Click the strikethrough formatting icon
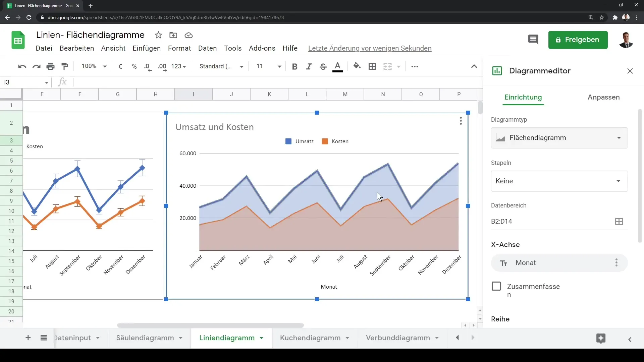The height and width of the screenshot is (362, 644). (323, 66)
